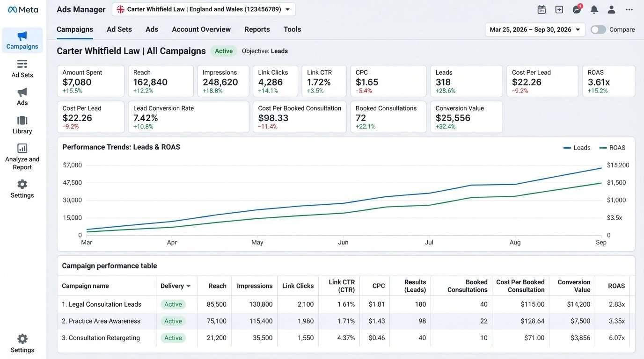Screen dimensions: 644x359
Task: Open the Library in the left sidebar
Action: point(22,125)
